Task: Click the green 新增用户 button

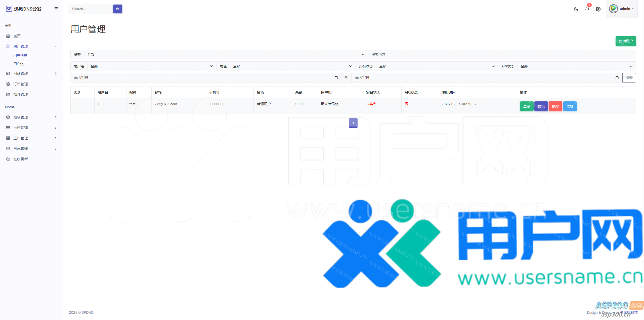Action: point(625,41)
